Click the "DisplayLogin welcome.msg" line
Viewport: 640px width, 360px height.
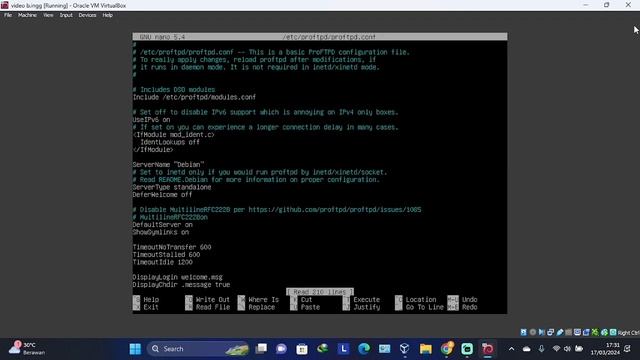[x=178, y=277]
